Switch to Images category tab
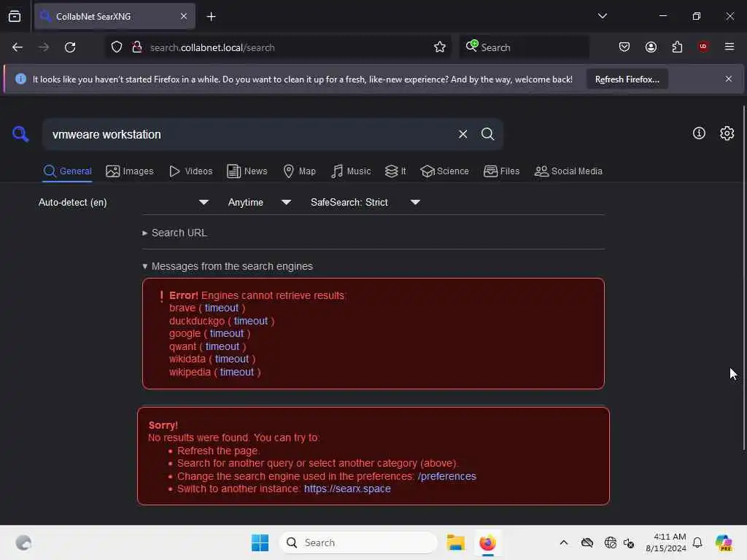Viewport: 747px width, 560px height. (x=130, y=171)
